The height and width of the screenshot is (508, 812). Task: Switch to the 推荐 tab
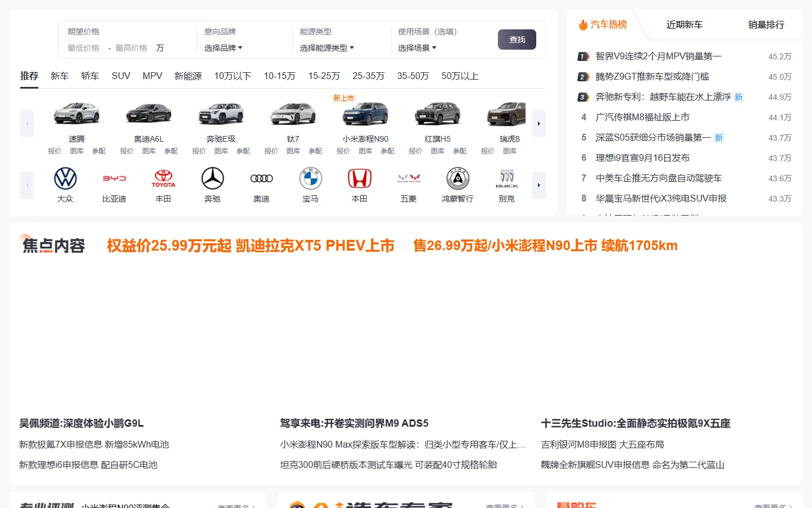pyautogui.click(x=29, y=76)
